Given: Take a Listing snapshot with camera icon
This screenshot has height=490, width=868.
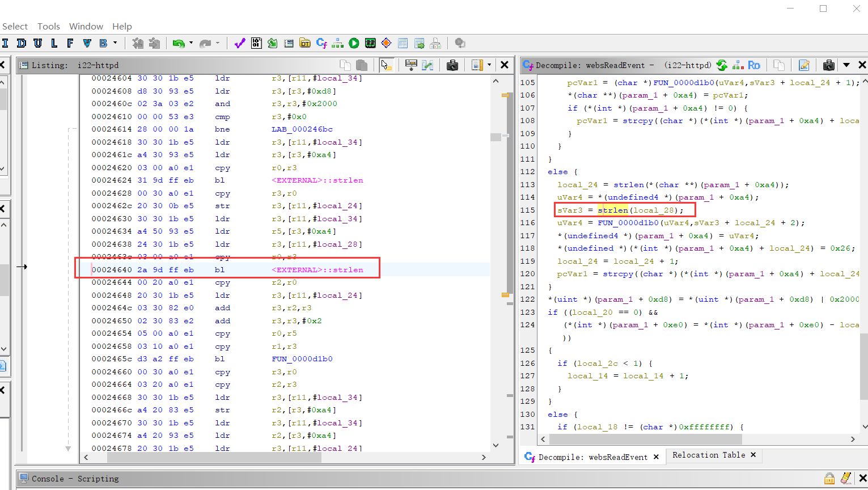Looking at the screenshot, I should click(452, 65).
